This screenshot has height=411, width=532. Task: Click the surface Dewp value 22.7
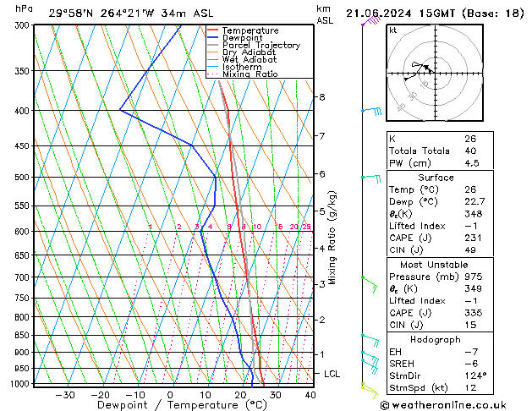point(474,202)
